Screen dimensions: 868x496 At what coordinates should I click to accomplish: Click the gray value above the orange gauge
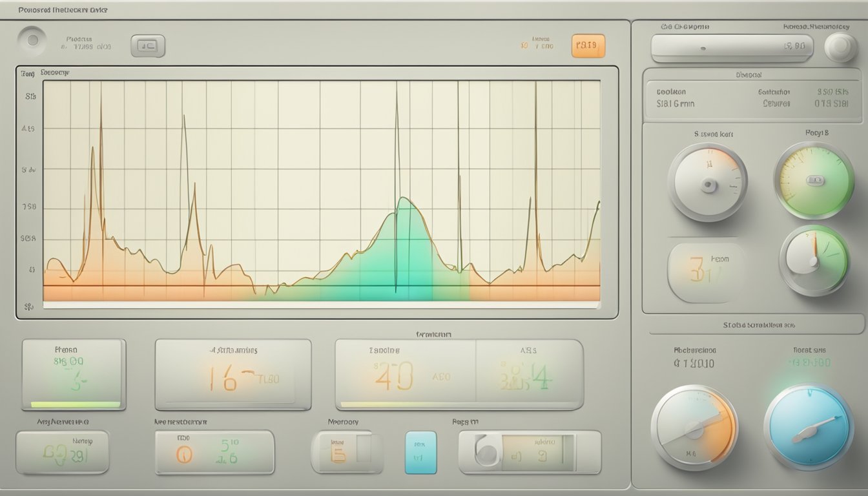(x=694, y=363)
